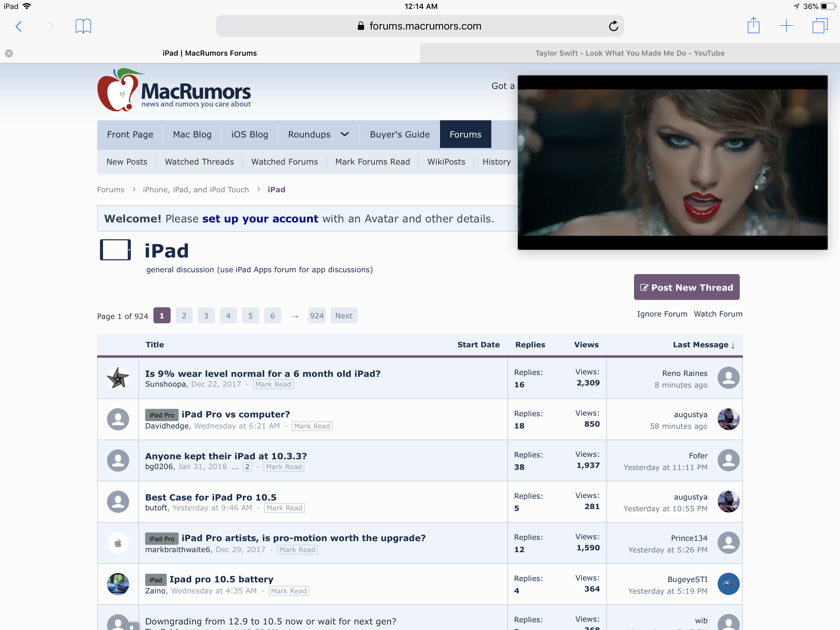Tap the Safari back arrow
Image resolution: width=840 pixels, height=630 pixels.
click(x=19, y=26)
